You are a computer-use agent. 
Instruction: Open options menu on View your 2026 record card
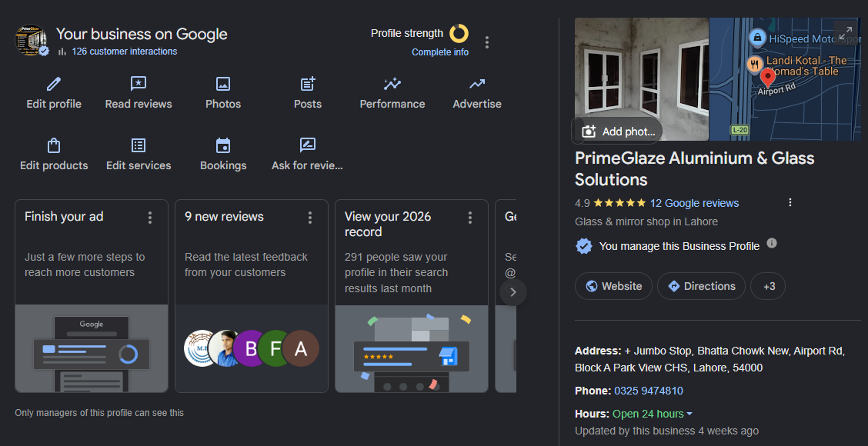(470, 218)
